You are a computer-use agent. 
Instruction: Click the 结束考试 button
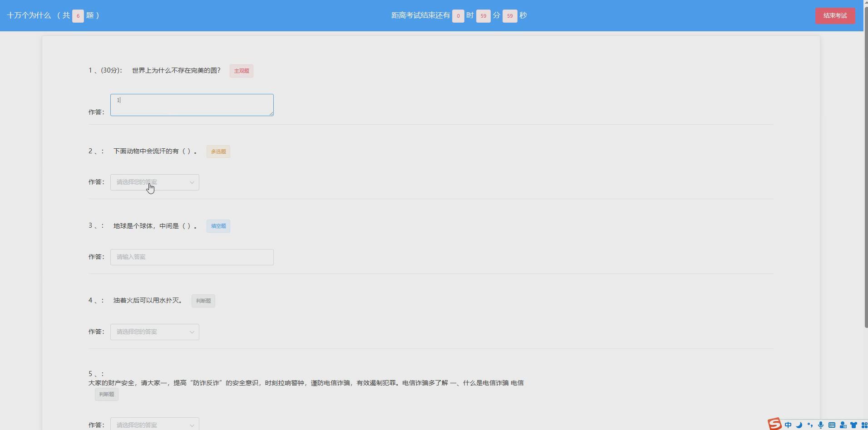pyautogui.click(x=835, y=15)
